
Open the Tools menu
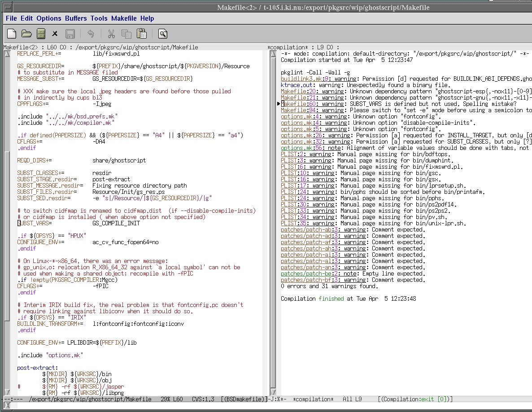tap(99, 18)
